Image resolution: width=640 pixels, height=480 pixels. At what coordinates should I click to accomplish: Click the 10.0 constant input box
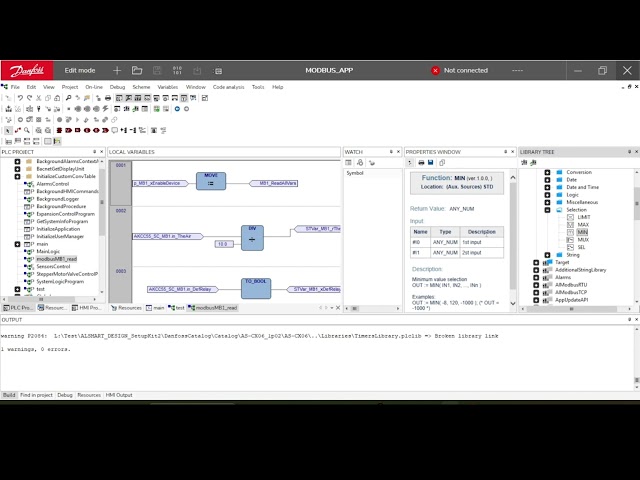click(x=224, y=244)
